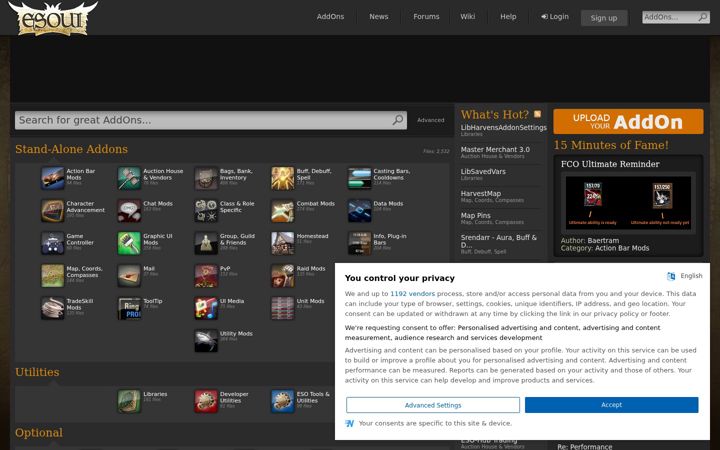The height and width of the screenshot is (450, 720).
Task: Open the Data Mods category icon
Action: pos(359,211)
